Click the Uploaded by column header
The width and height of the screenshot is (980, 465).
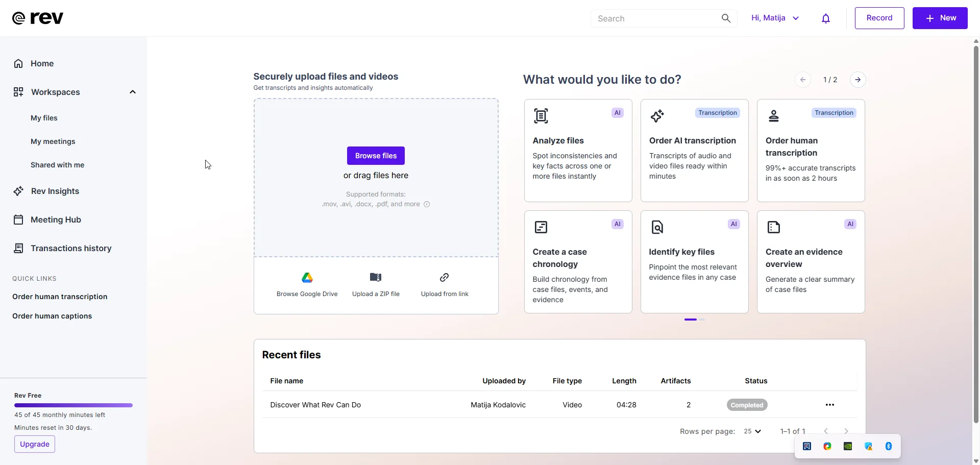coord(504,381)
